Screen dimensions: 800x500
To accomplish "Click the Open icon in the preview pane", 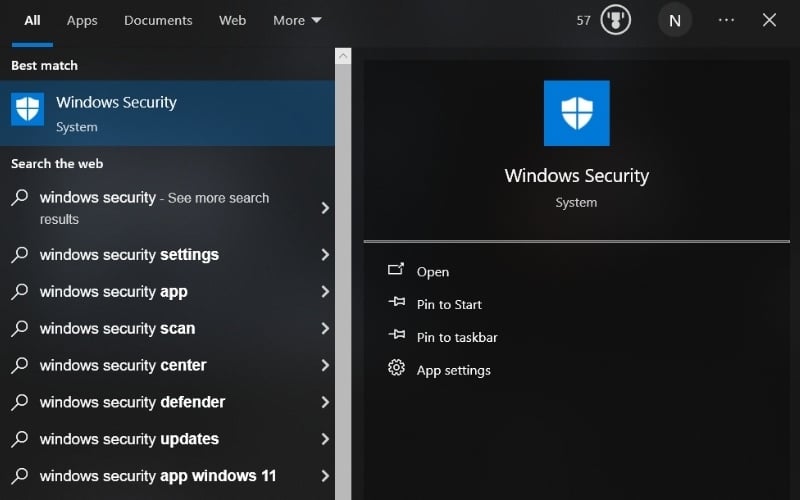I will point(396,269).
